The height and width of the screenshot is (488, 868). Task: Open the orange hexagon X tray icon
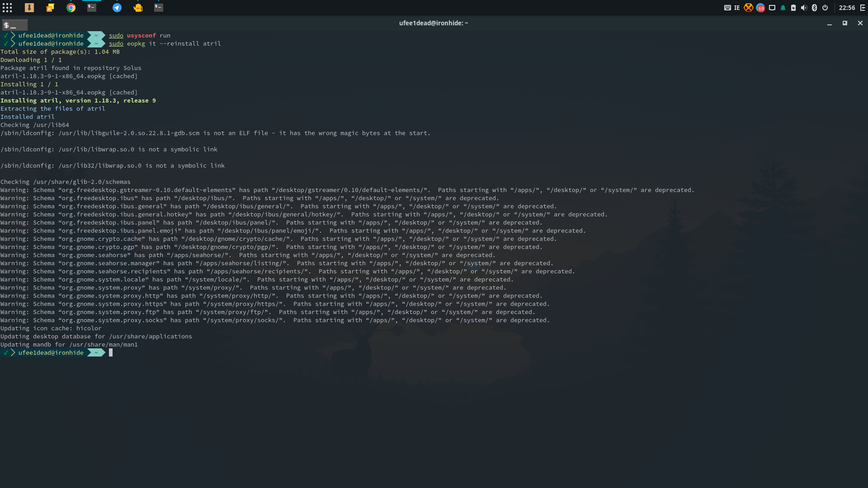(749, 8)
